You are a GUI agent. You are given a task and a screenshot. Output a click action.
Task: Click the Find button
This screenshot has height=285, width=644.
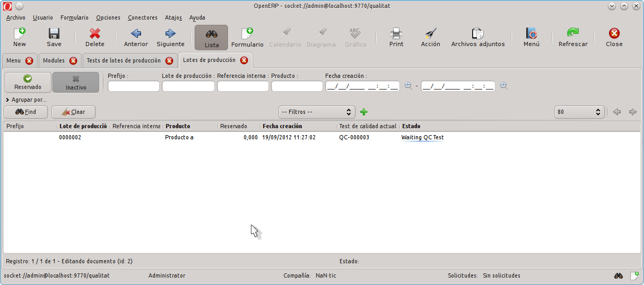coord(26,112)
